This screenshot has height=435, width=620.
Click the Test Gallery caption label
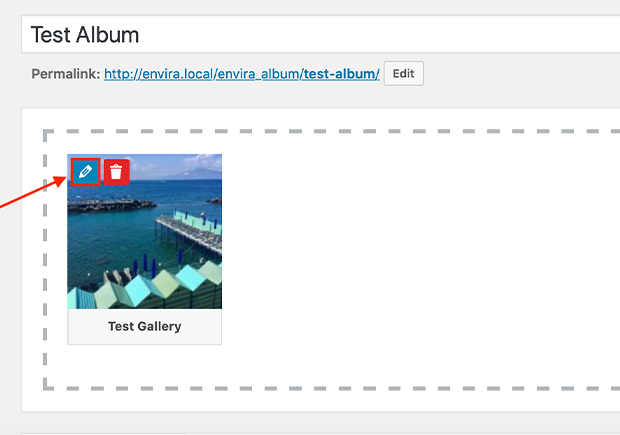click(145, 326)
